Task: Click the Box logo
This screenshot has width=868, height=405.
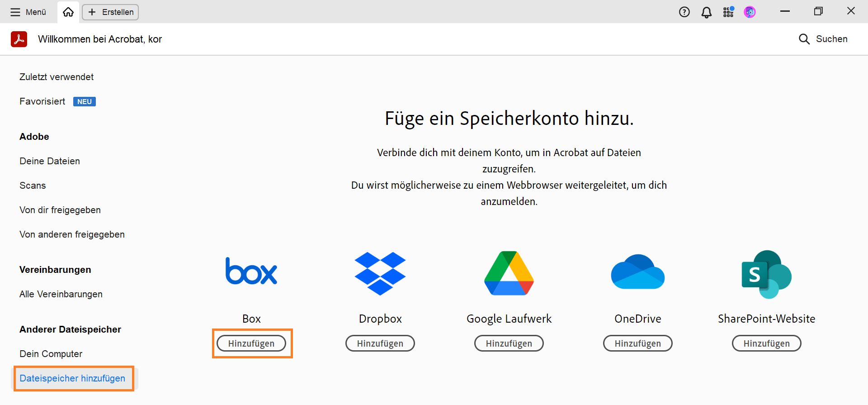Action: [x=251, y=271]
